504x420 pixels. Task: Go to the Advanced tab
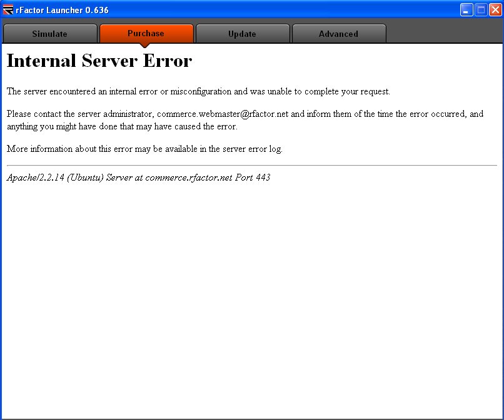pos(338,34)
